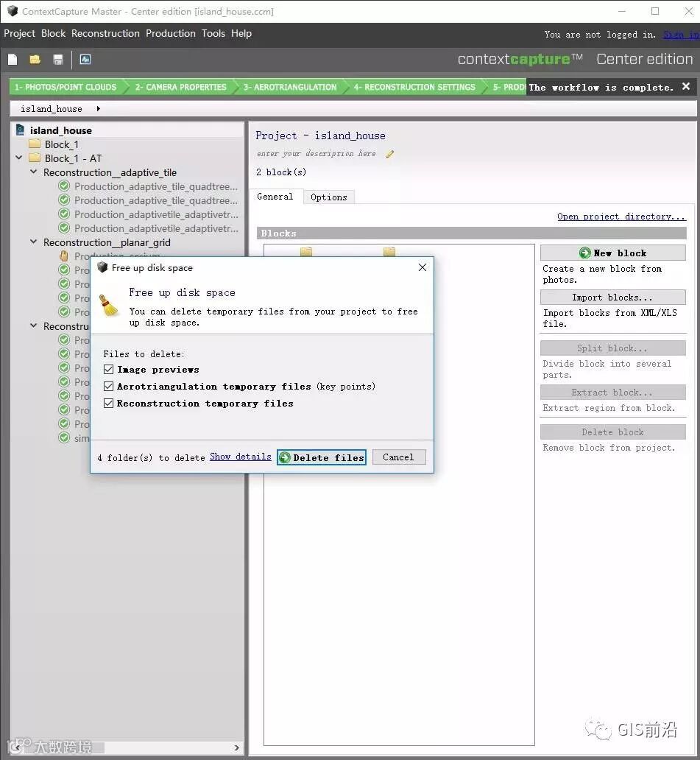Image resolution: width=700 pixels, height=760 pixels.
Task: Click the project description input field
Action: (x=317, y=154)
